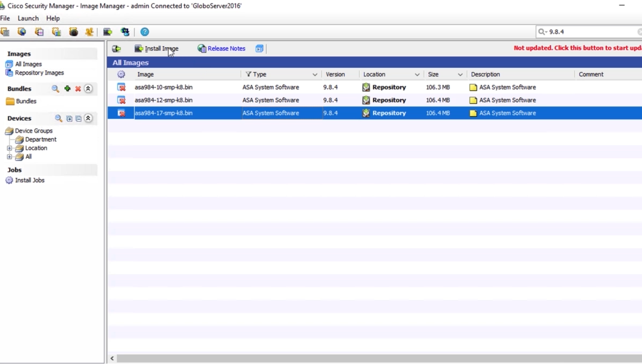Click description note icon in asa984-12 row
Viewport: 642px width, 364px height.
click(473, 100)
